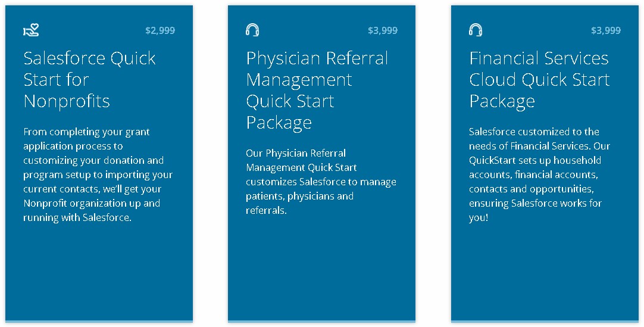644x327 pixels.
Task: Click the light blue bottom border of Physician Referral card
Action: (321, 321)
